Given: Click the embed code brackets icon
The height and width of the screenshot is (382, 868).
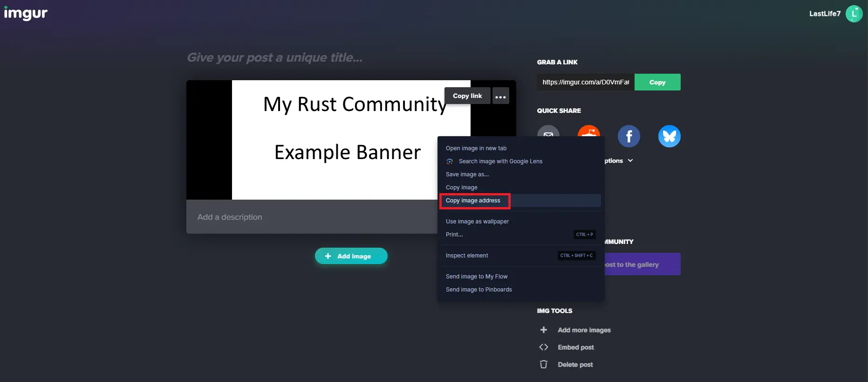Looking at the screenshot, I should point(543,347).
